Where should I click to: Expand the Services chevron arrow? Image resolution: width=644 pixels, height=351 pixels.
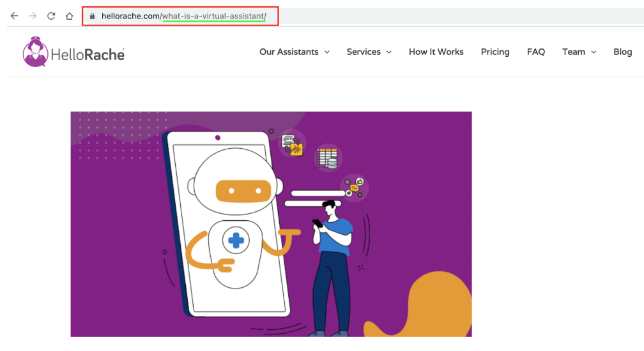pos(389,52)
